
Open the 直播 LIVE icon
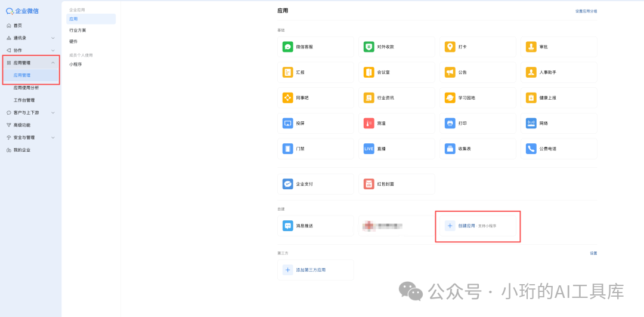coord(369,149)
